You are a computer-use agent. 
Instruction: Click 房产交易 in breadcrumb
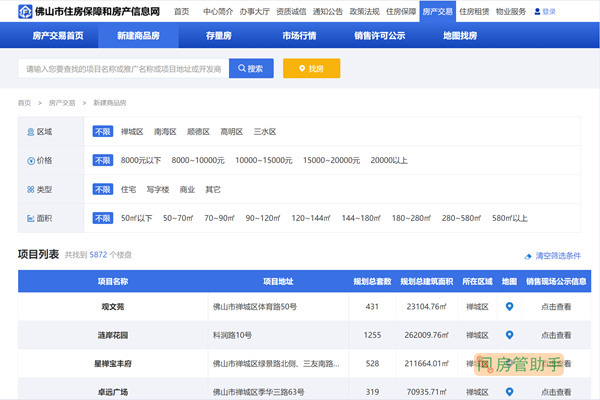point(62,103)
